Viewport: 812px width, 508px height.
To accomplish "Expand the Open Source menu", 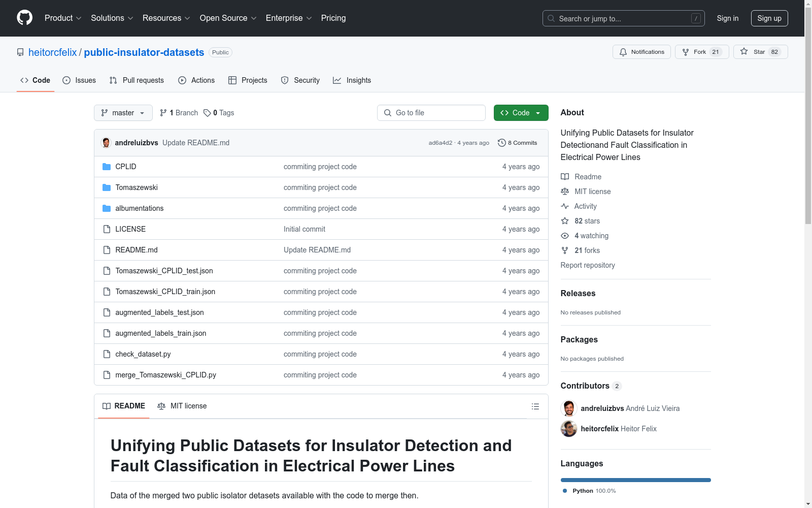I will 228,18.
